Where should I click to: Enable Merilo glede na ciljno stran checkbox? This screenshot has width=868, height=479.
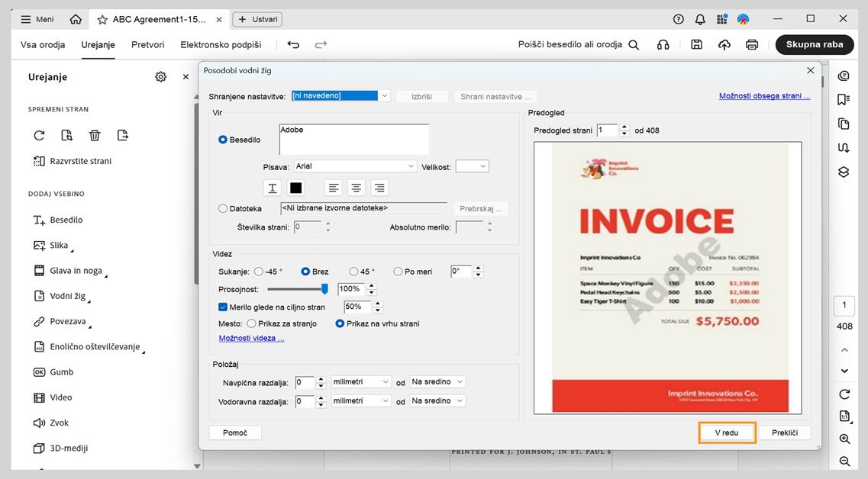click(x=222, y=307)
